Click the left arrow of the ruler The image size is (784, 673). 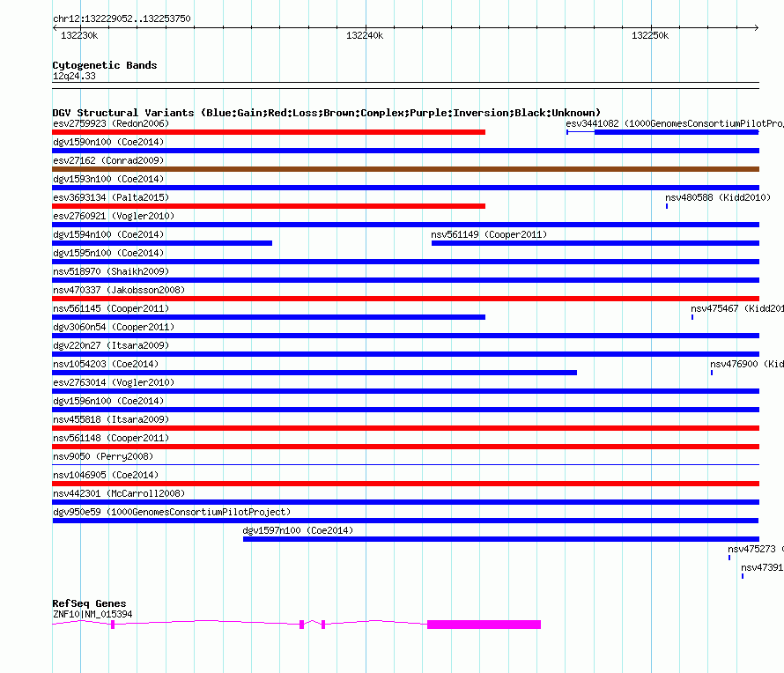(55, 27)
